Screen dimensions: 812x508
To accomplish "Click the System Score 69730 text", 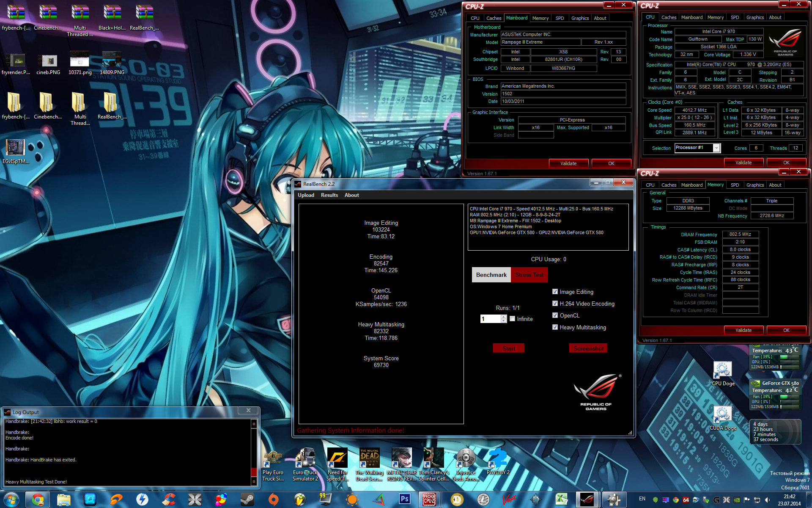I will [x=381, y=362].
